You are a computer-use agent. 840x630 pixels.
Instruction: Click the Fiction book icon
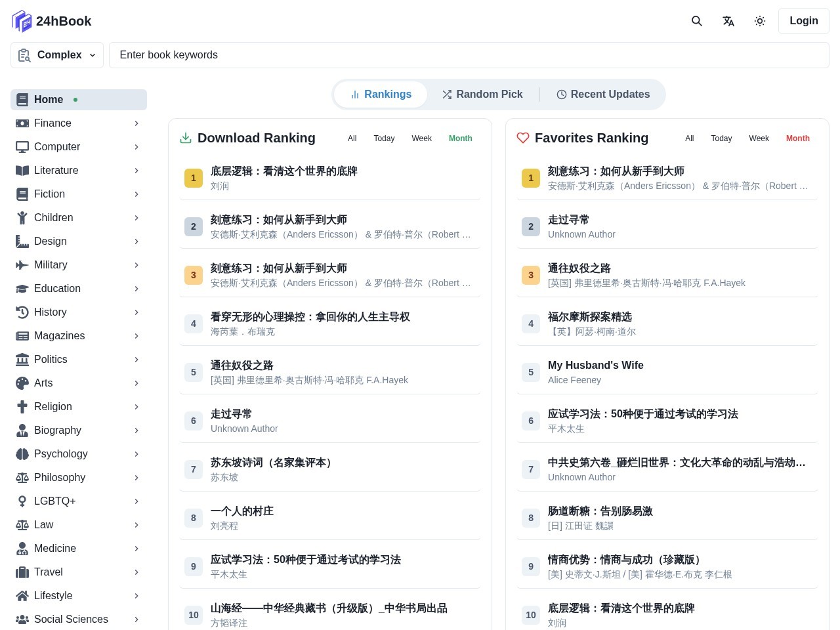22,194
